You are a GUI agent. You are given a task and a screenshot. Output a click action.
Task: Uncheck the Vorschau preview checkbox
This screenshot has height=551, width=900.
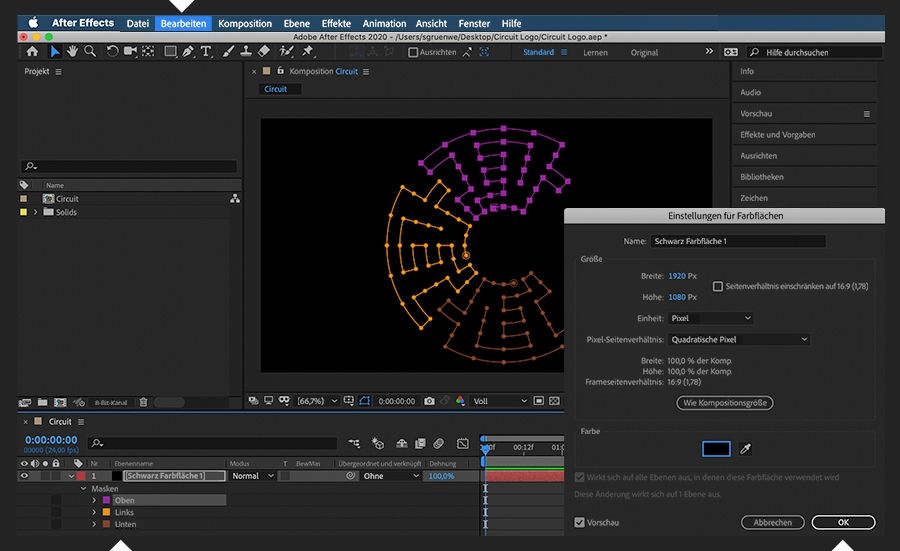[580, 522]
